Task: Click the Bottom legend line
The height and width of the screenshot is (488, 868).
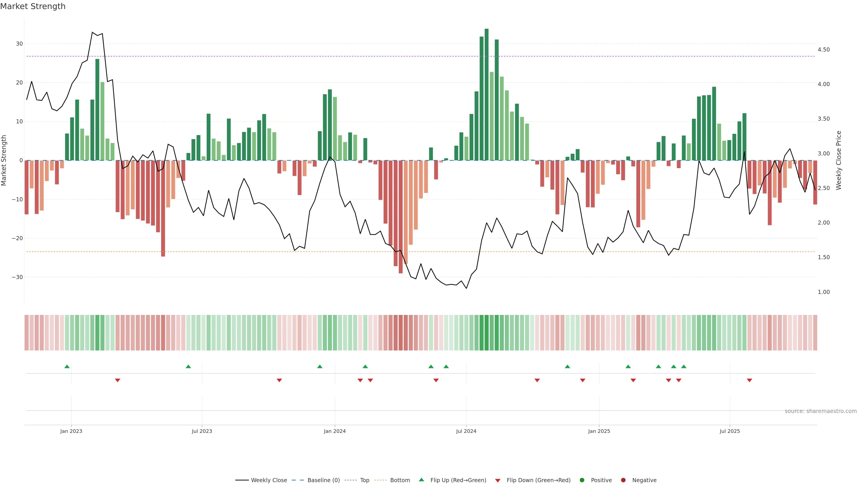Action: (380, 480)
